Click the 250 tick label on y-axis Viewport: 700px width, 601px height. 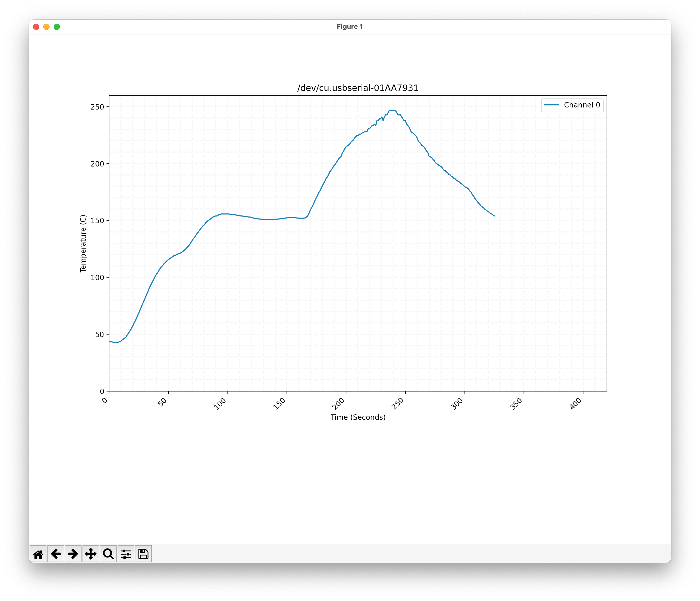coord(97,107)
